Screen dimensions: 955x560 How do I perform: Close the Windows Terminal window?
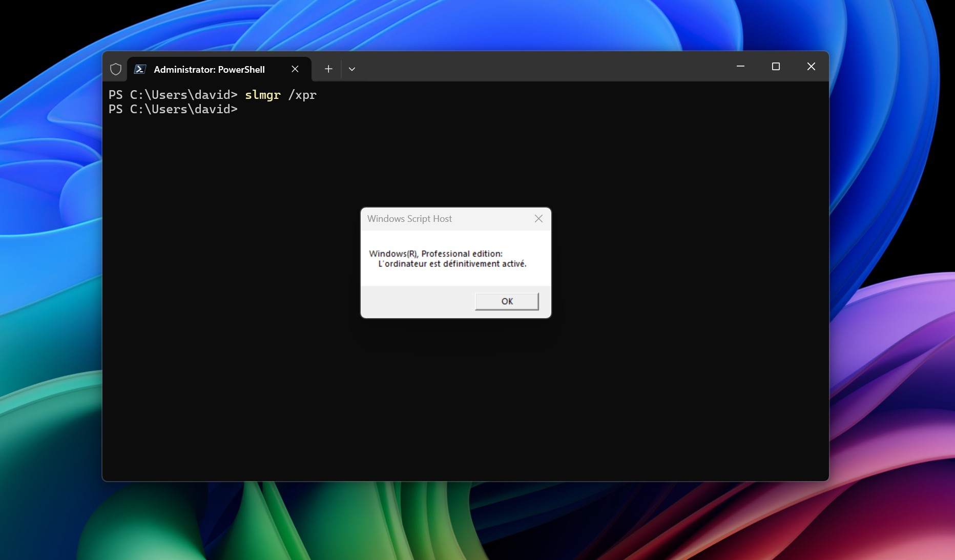click(x=811, y=67)
